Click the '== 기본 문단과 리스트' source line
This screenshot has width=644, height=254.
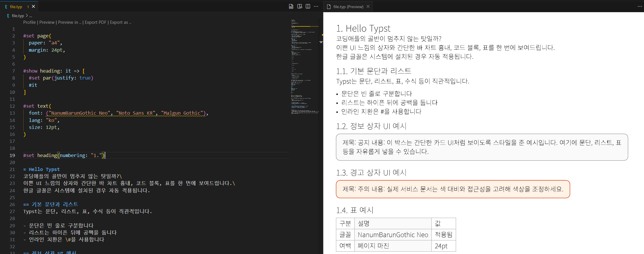click(51, 204)
